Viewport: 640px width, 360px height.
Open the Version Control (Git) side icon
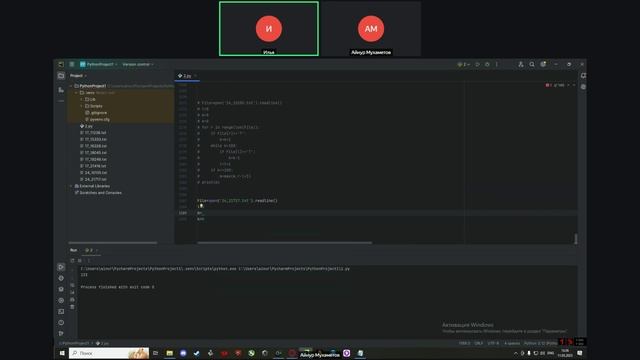tap(61, 333)
